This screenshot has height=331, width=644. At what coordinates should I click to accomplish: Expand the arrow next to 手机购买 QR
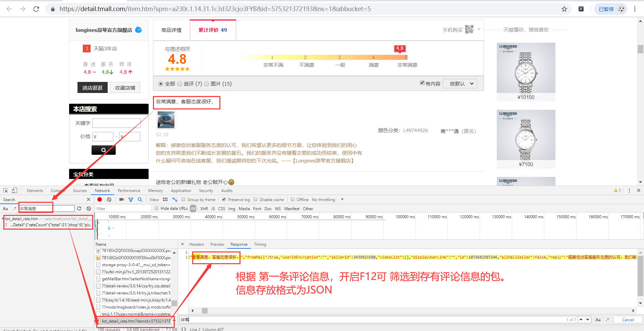(x=479, y=29)
